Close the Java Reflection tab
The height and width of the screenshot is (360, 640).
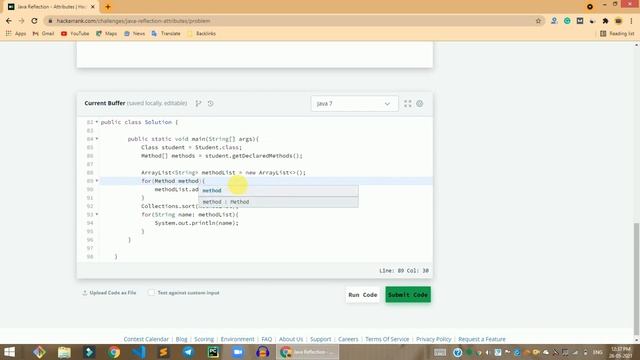pyautogui.click(x=93, y=7)
